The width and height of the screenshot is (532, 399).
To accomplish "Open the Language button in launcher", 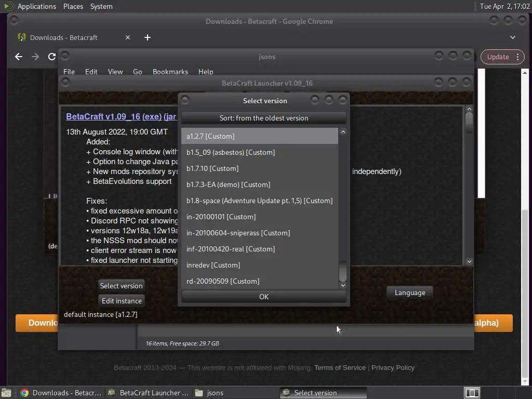I will [410, 292].
